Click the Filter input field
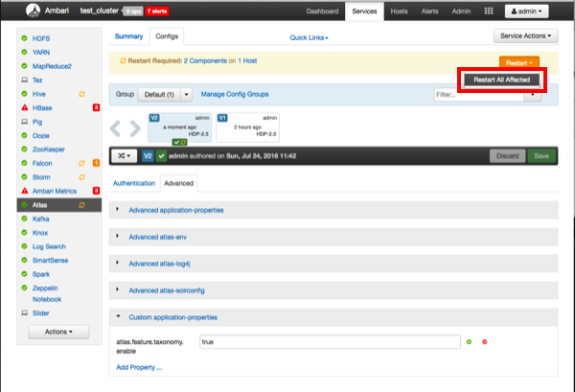Viewport: 575px width, 392px height. point(479,95)
